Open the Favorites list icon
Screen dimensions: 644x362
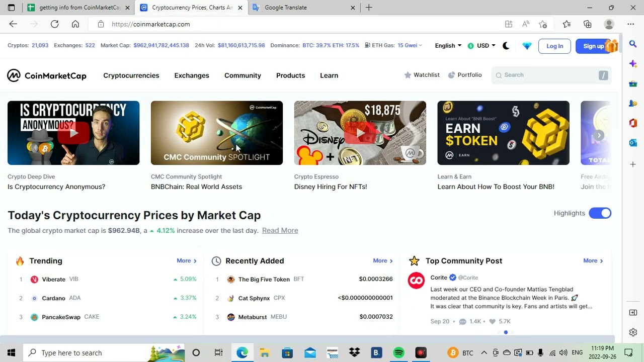point(567,24)
